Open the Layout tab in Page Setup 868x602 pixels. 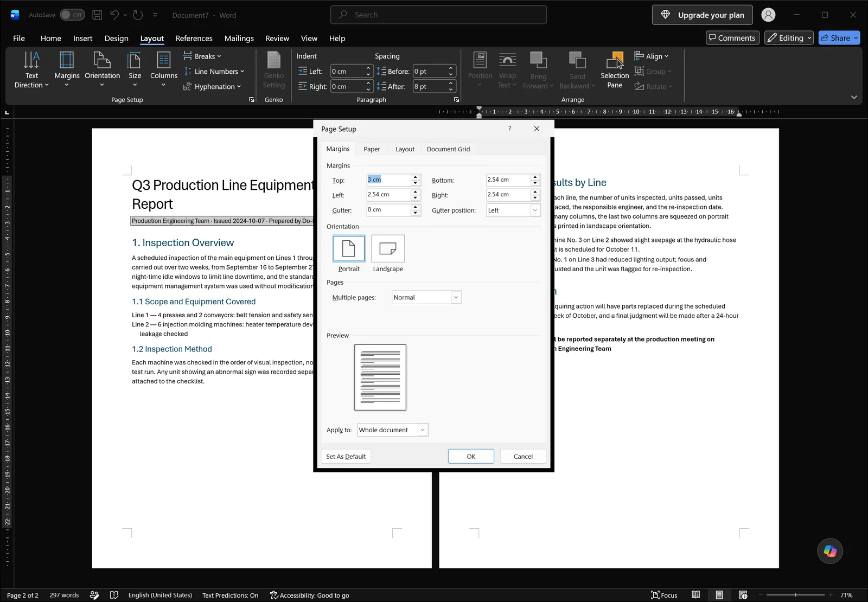405,149
